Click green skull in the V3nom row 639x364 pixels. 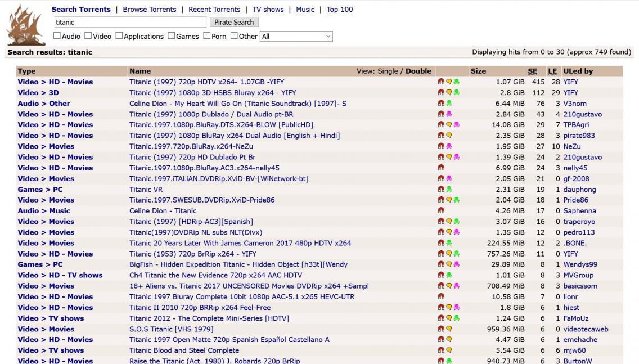tap(449, 103)
